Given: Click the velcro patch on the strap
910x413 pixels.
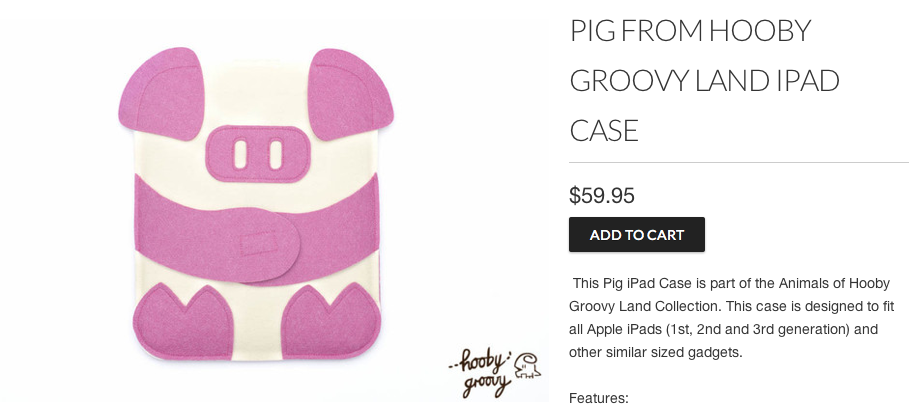Looking at the screenshot, I should coord(258,242).
